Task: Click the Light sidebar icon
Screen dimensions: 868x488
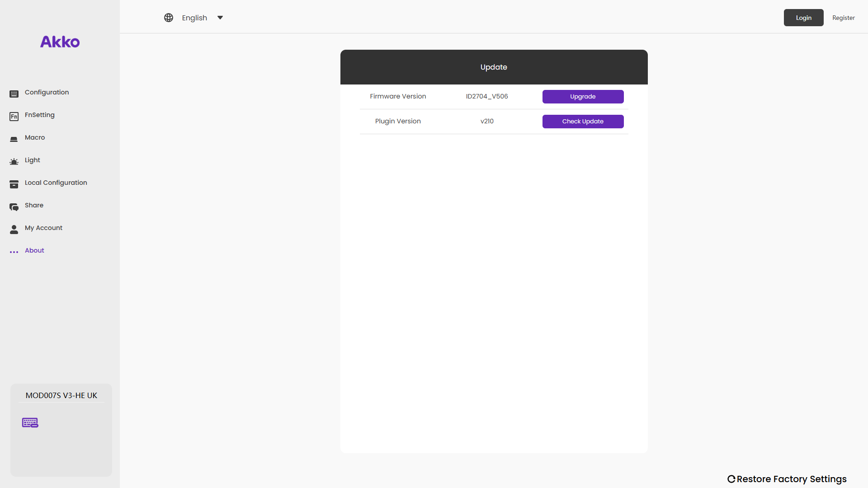Action: coord(14,161)
